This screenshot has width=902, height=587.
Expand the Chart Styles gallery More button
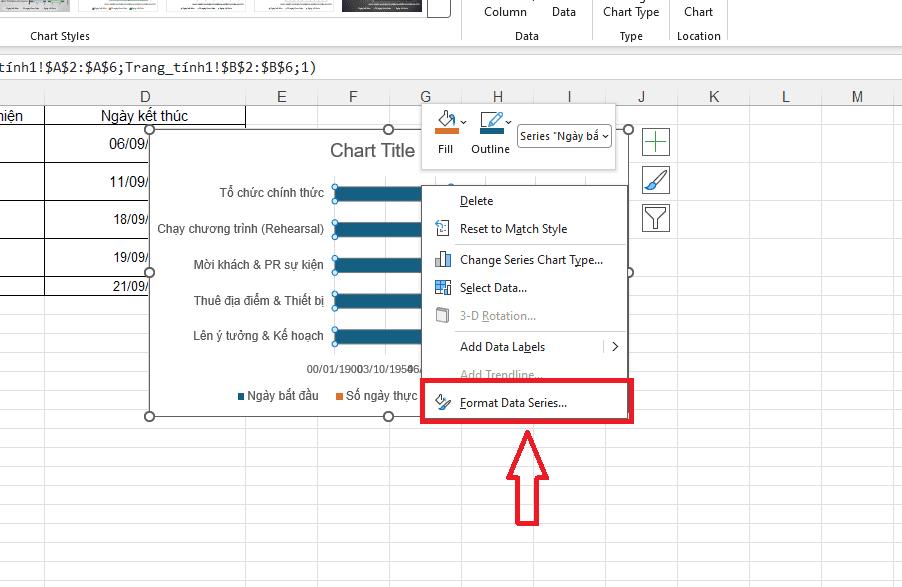439,9
